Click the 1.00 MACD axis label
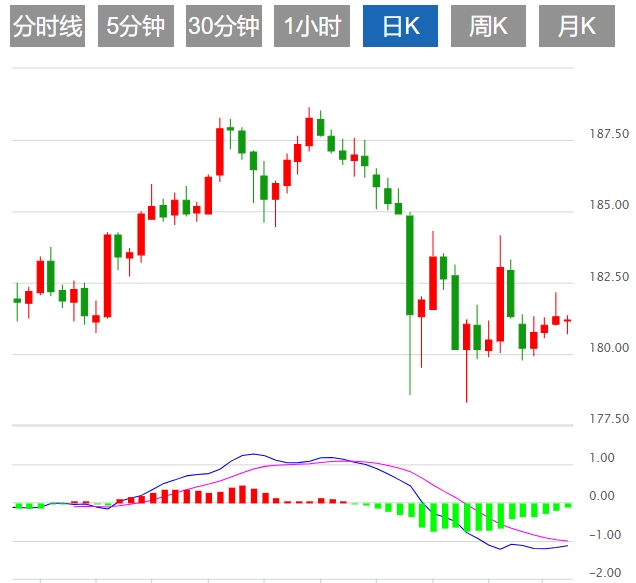636x583 pixels. point(602,458)
